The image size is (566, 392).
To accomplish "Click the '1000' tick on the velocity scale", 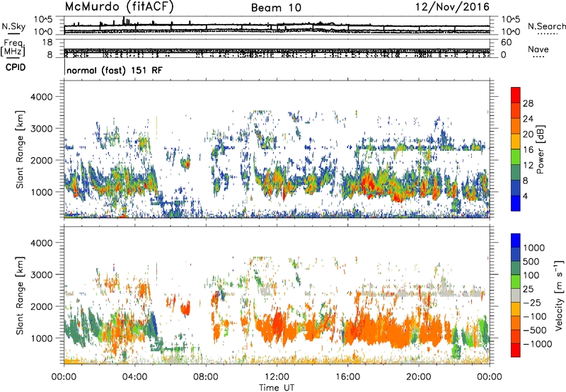I will tap(534, 248).
